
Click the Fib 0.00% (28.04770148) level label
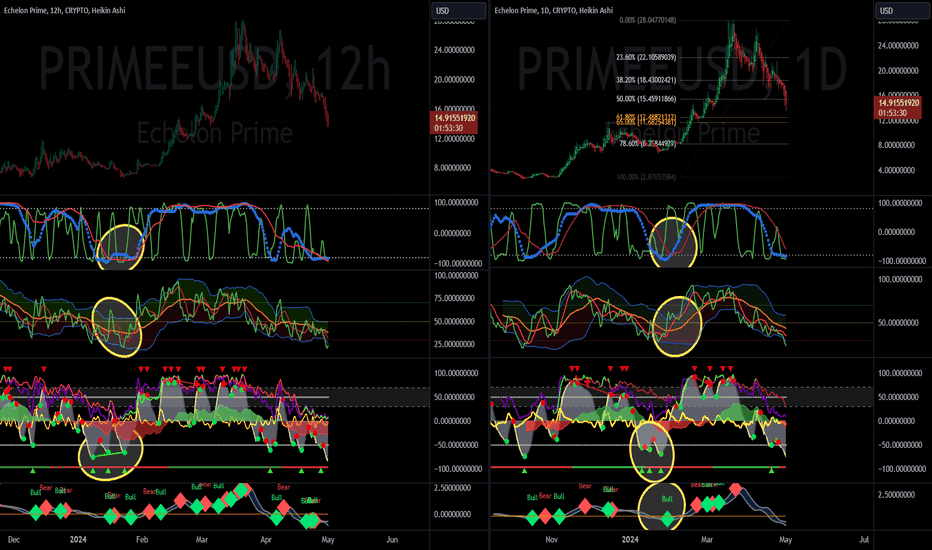click(x=647, y=20)
